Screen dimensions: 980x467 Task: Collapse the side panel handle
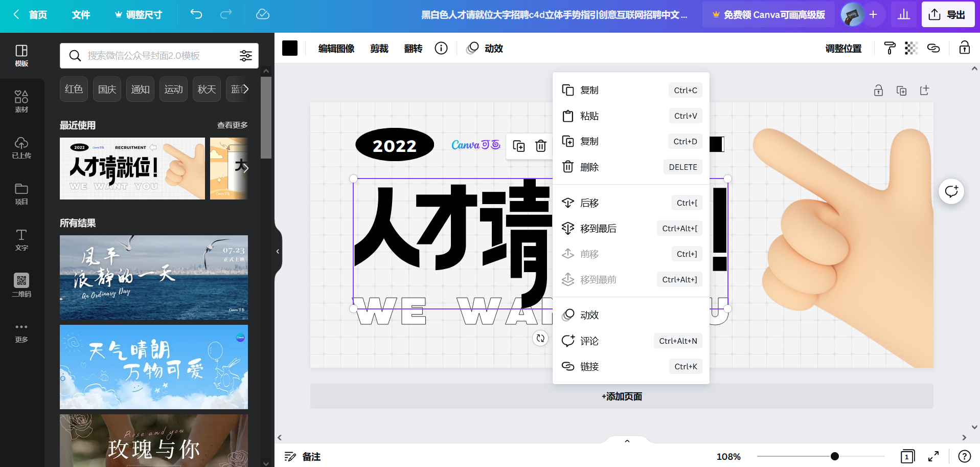point(278,251)
